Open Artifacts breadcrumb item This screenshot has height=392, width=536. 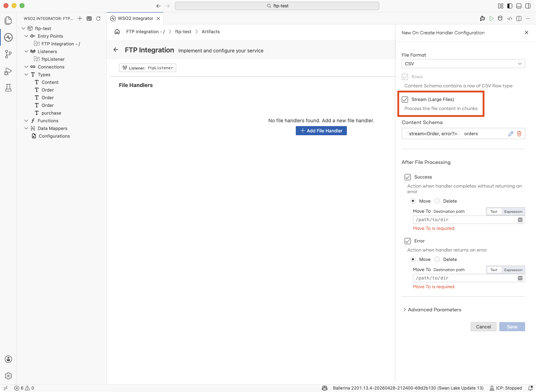pyautogui.click(x=211, y=31)
